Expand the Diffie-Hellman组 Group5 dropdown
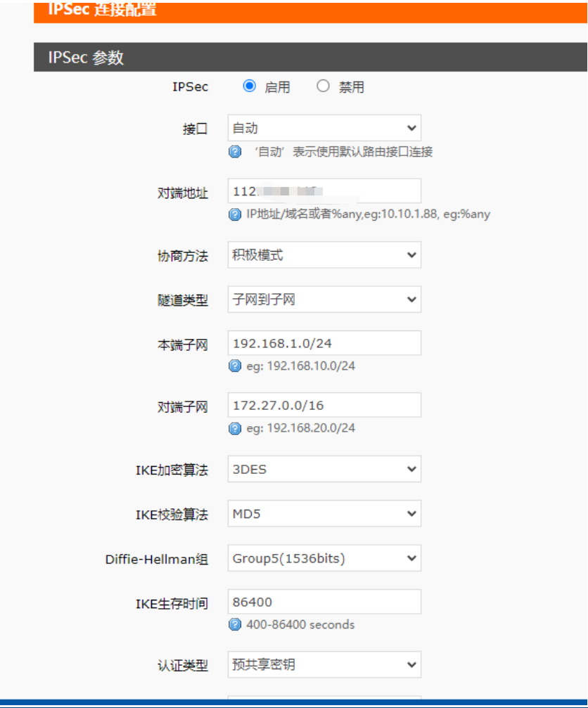Viewport: 588px width, 708px height. [x=324, y=559]
